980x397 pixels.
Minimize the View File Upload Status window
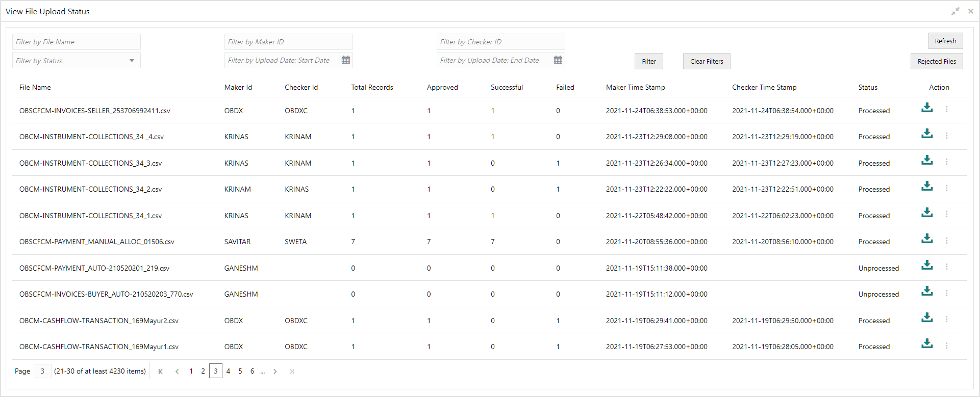pyautogui.click(x=956, y=11)
